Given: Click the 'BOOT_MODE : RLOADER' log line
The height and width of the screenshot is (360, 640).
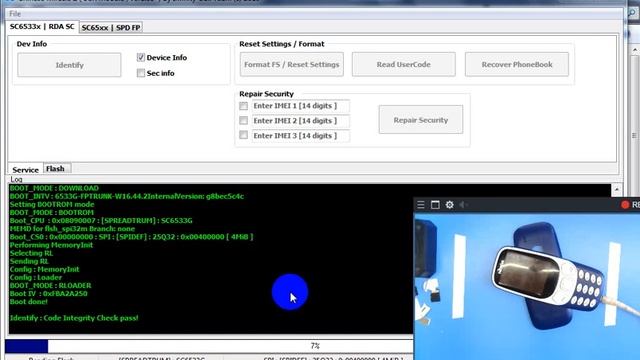Looking at the screenshot, I should point(51,285).
